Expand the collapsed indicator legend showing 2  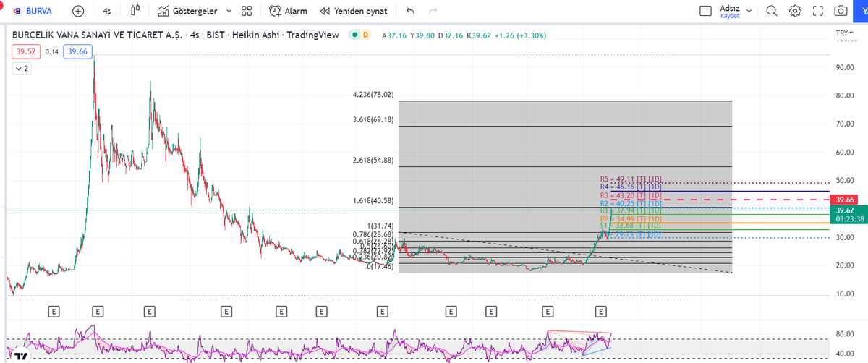click(22, 68)
